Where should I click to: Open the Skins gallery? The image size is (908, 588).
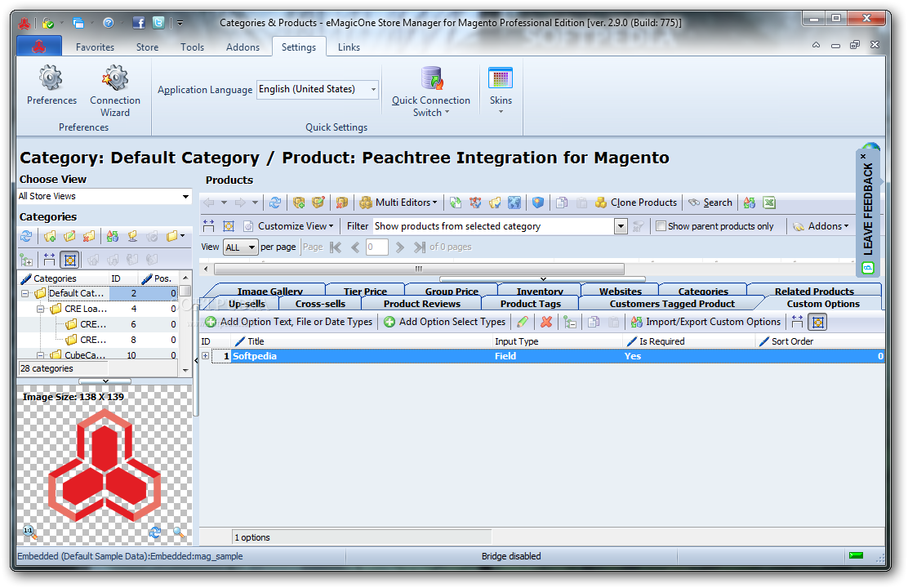(x=501, y=89)
